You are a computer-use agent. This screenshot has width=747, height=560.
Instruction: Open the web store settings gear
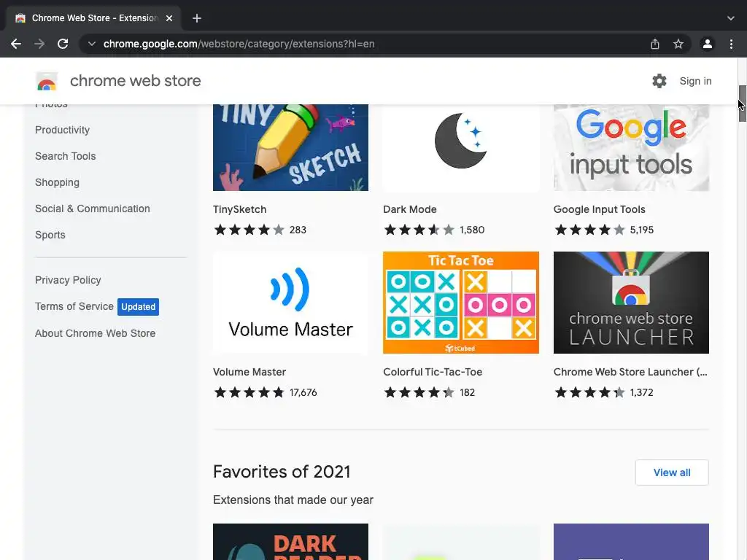[x=659, y=81]
